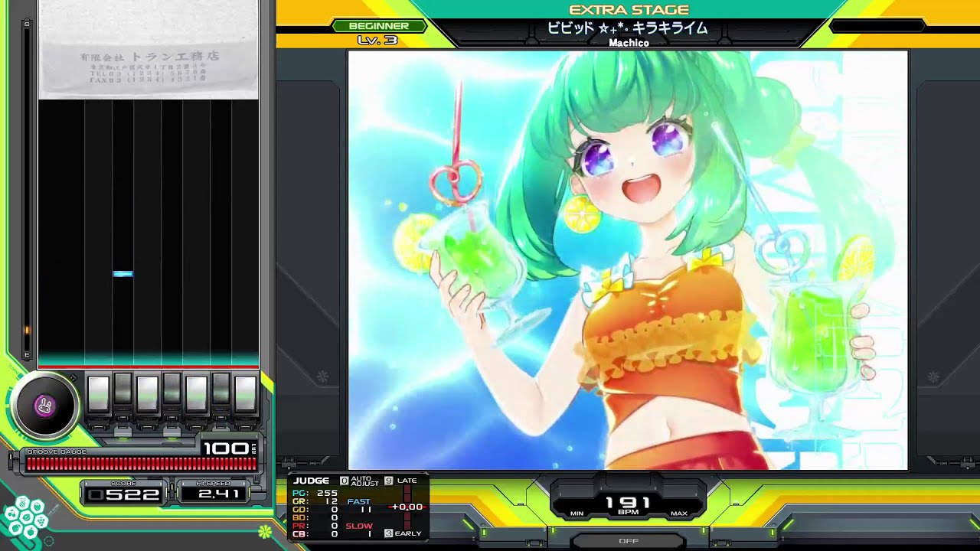Click the artist name Machico
The image size is (980, 551).
pos(629,43)
